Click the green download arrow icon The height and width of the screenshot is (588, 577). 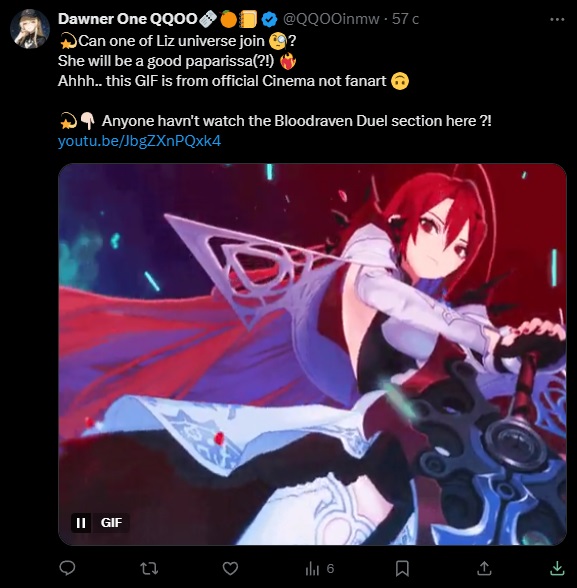(x=557, y=568)
